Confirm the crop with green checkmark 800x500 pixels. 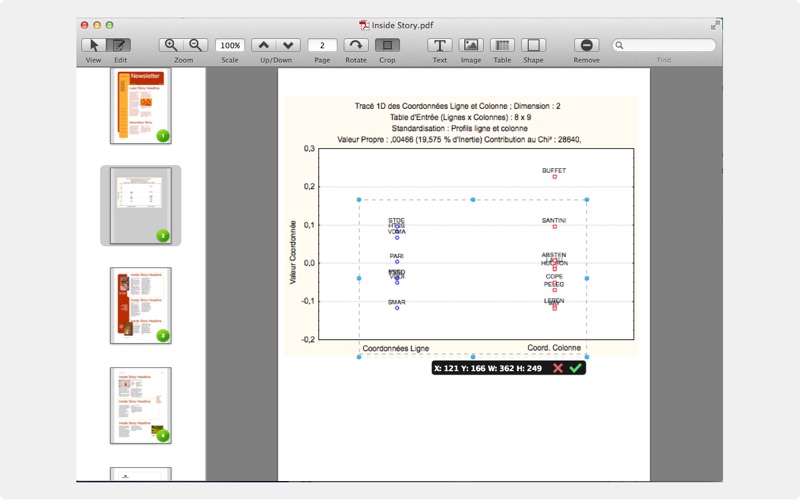[576, 368]
